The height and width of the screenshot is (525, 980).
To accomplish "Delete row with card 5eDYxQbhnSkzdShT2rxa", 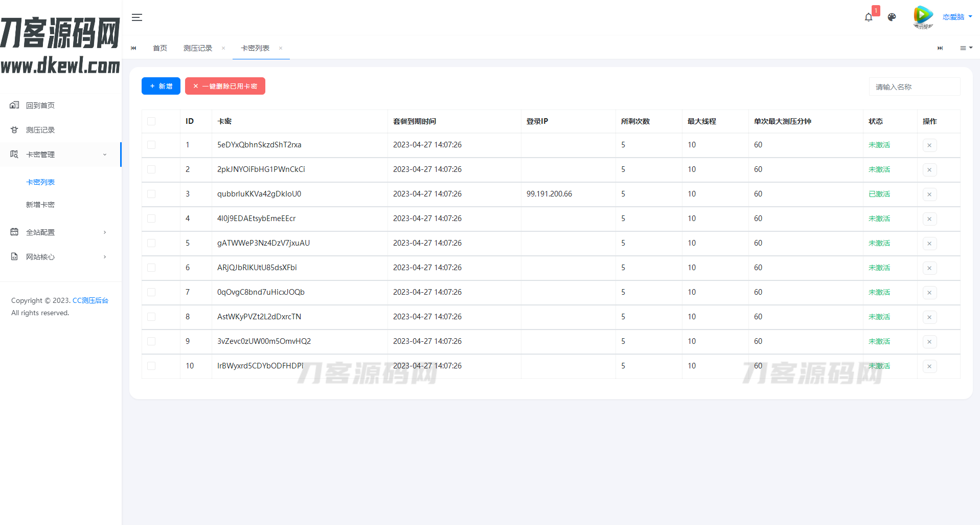I will point(929,145).
